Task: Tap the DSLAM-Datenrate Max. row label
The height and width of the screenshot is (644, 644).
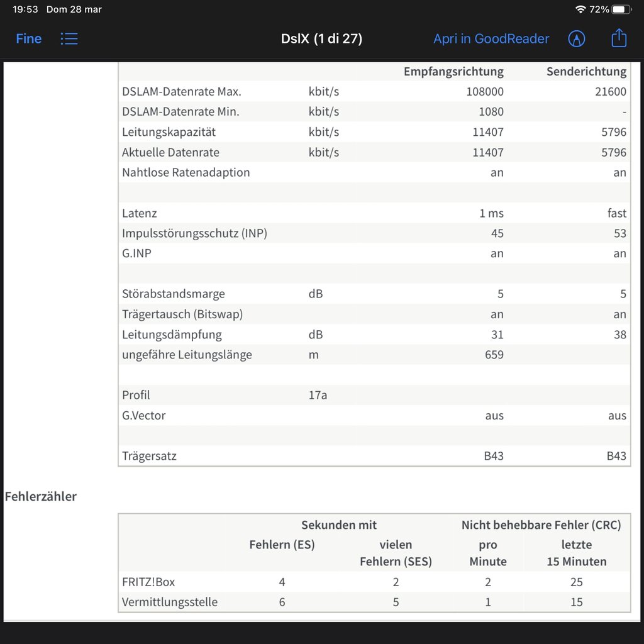Action: pos(182,92)
